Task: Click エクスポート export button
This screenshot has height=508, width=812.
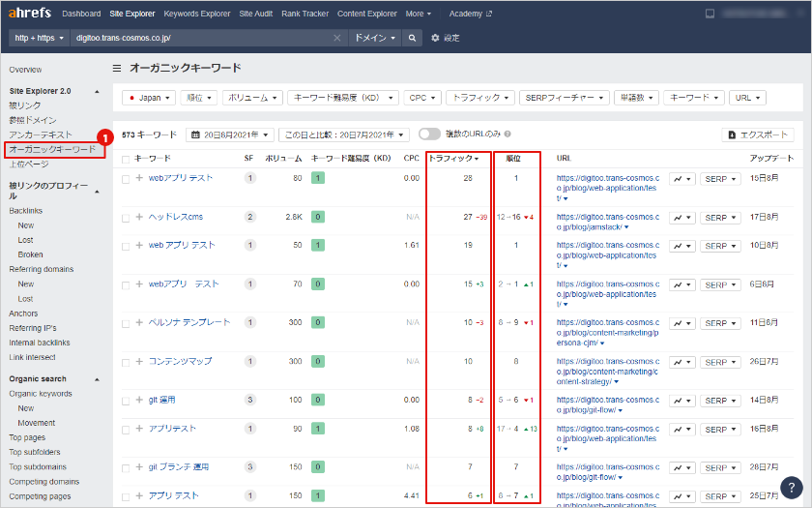Action: [758, 134]
